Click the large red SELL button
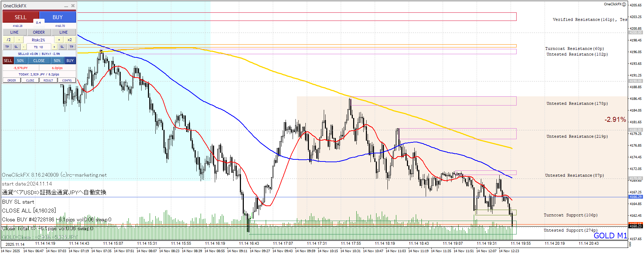 20,17
